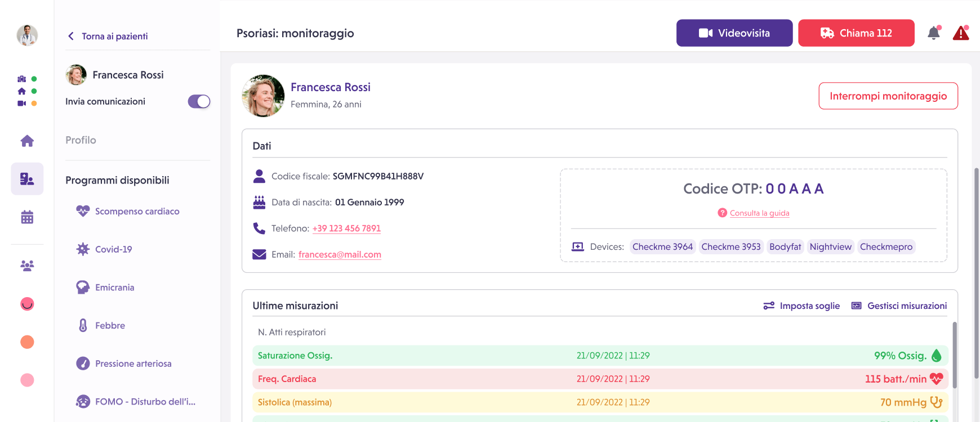Click Interrompi monitoraggio button
The image size is (980, 422).
click(888, 96)
